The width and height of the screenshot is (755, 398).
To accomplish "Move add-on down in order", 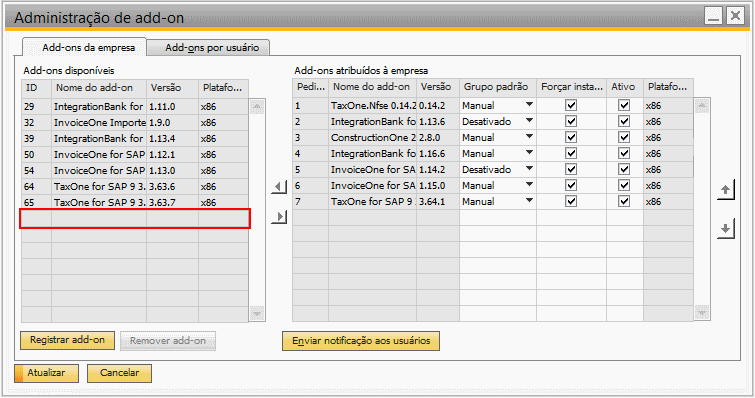I will (725, 228).
